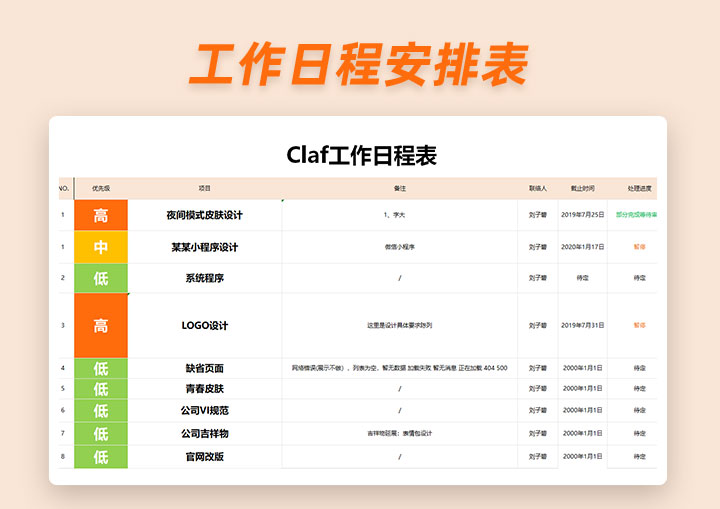The width and height of the screenshot is (720, 509).
Task: Select the deadline '2019年7月25日' cell
Action: pyautogui.click(x=582, y=215)
